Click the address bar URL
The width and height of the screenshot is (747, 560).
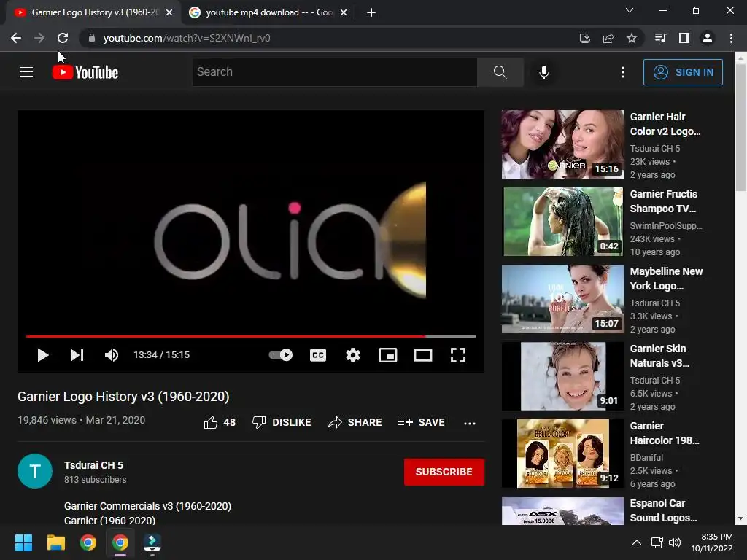pyautogui.click(x=187, y=38)
